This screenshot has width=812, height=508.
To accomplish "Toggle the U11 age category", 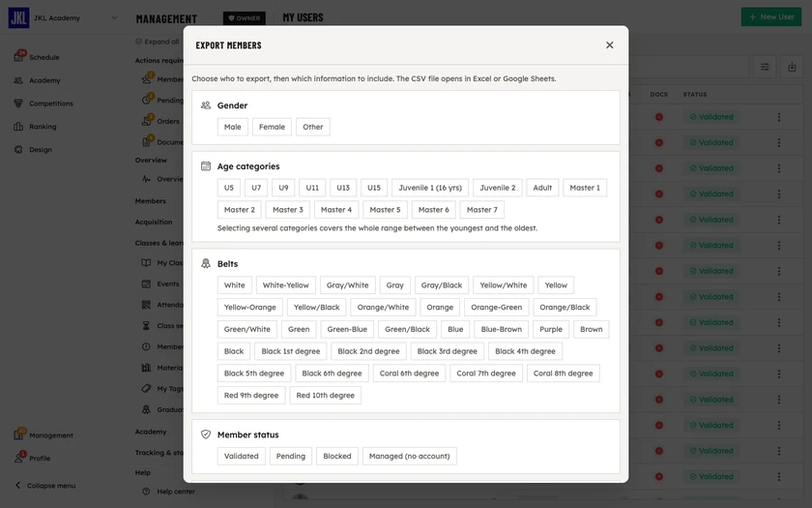I will point(312,188).
